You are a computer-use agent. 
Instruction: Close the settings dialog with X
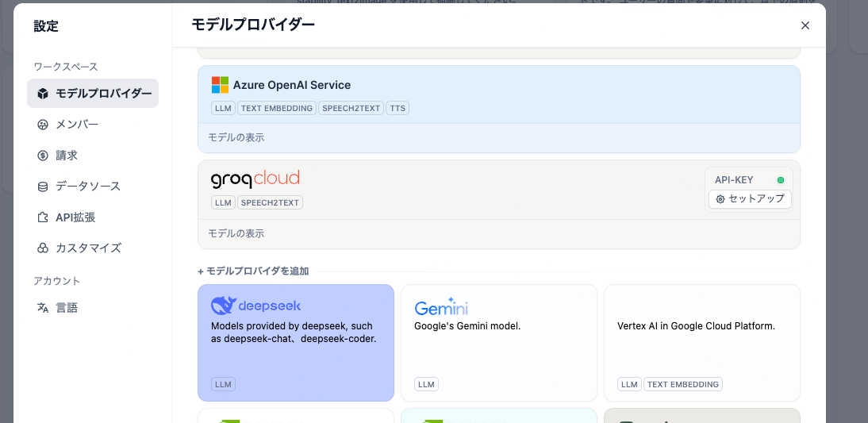(x=805, y=25)
